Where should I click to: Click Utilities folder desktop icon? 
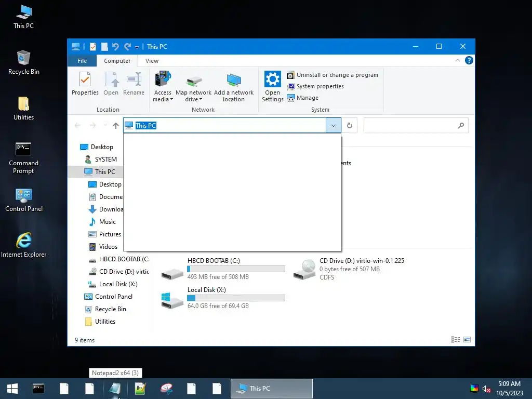tap(24, 109)
